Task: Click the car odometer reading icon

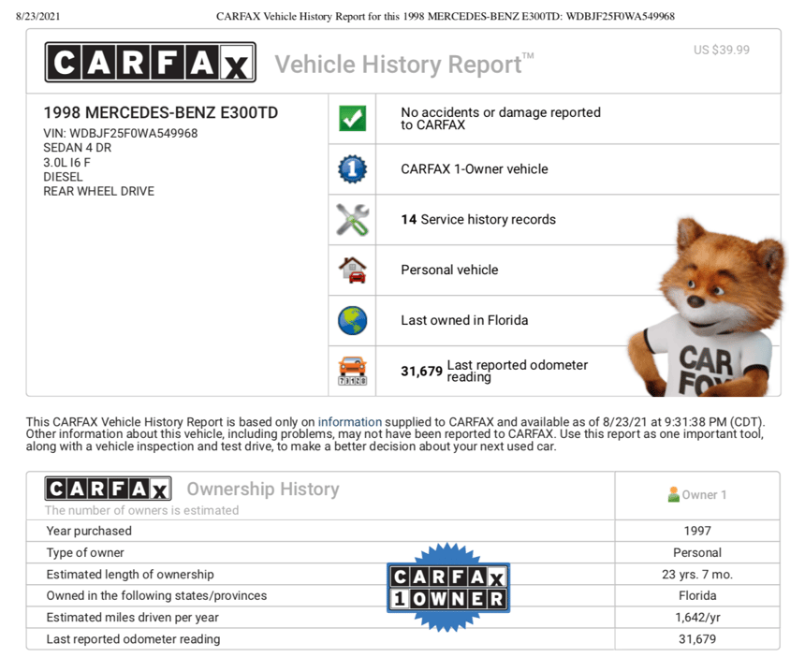Action: [352, 372]
